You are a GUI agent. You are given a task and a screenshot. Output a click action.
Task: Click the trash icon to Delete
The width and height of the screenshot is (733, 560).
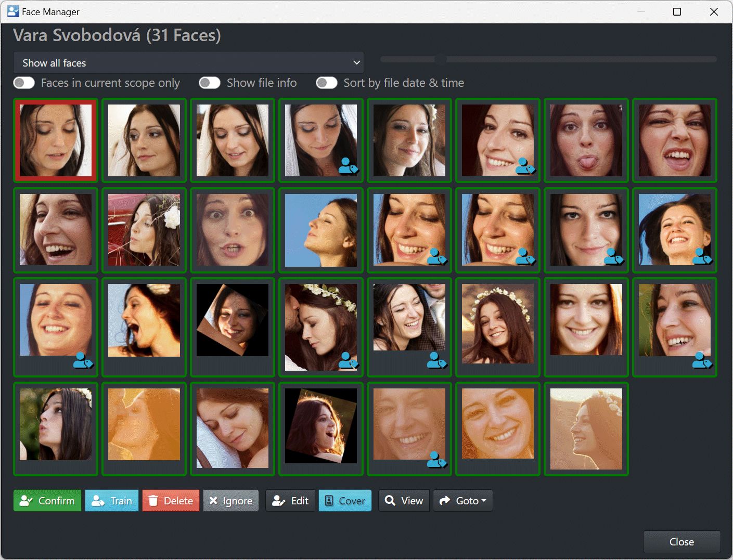153,501
